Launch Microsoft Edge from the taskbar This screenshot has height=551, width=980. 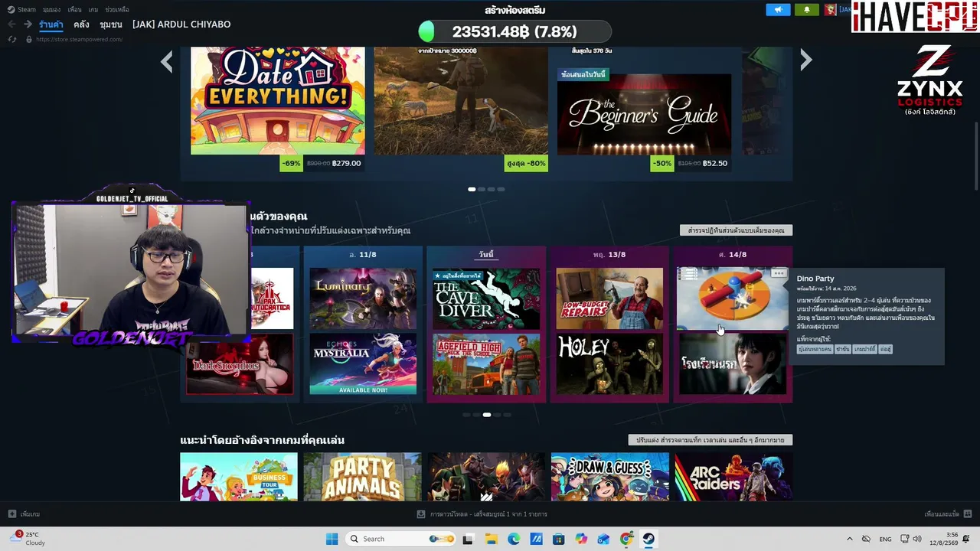tap(514, 539)
